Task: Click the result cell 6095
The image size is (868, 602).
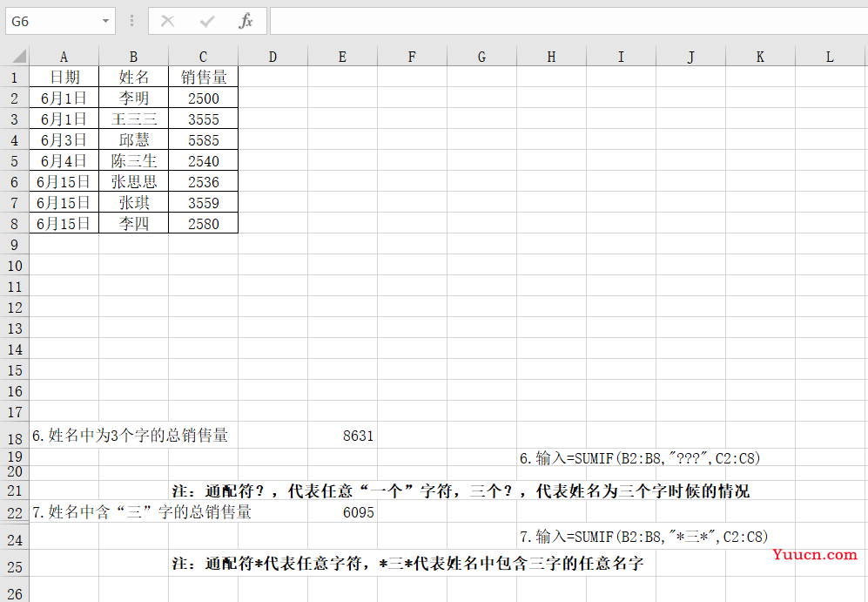Action: 343,512
